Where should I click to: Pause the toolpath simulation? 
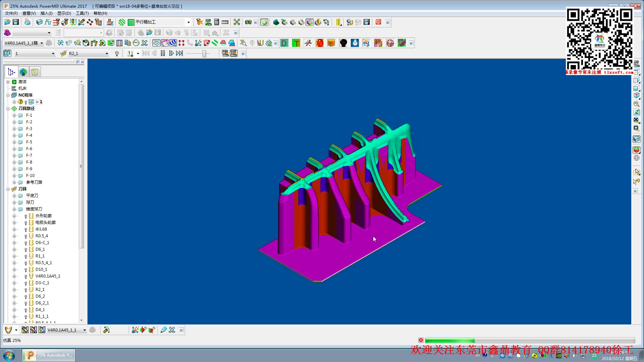(x=163, y=53)
